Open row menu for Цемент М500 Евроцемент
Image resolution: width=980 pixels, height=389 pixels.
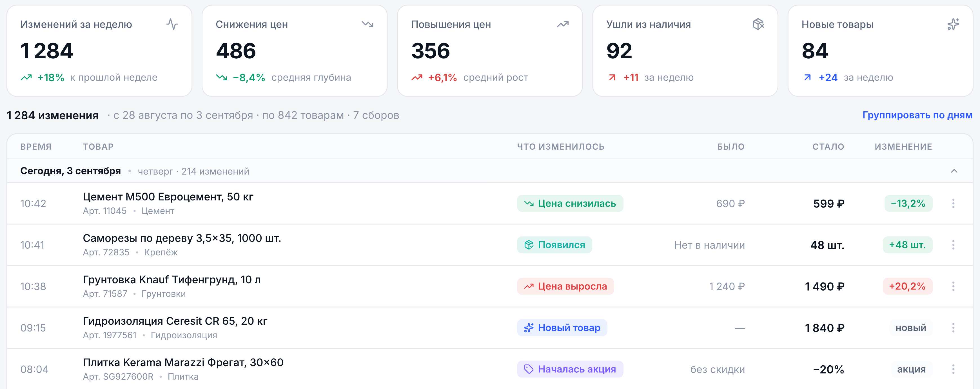(x=953, y=203)
